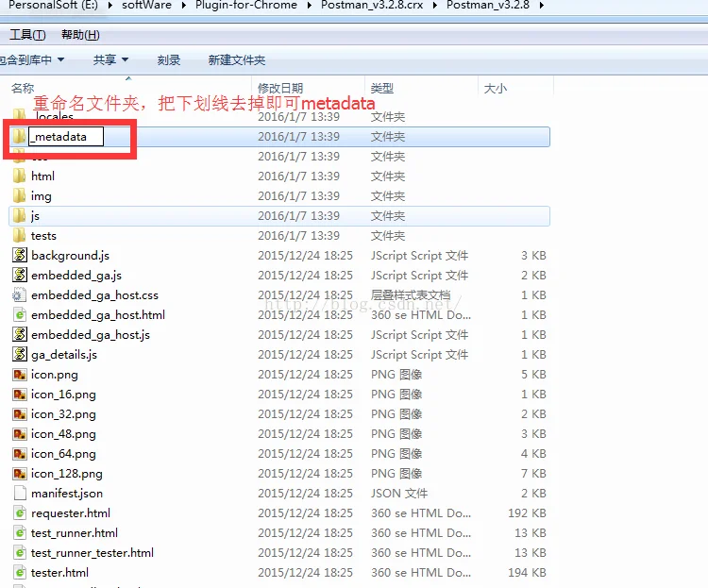
Task: Sort by the 名称 column header
Action: [x=23, y=88]
